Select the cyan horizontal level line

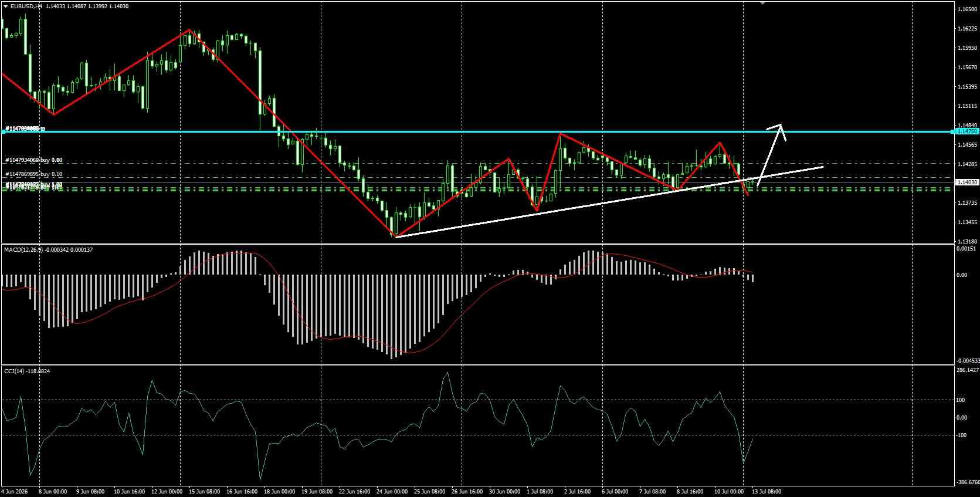[x=477, y=132]
